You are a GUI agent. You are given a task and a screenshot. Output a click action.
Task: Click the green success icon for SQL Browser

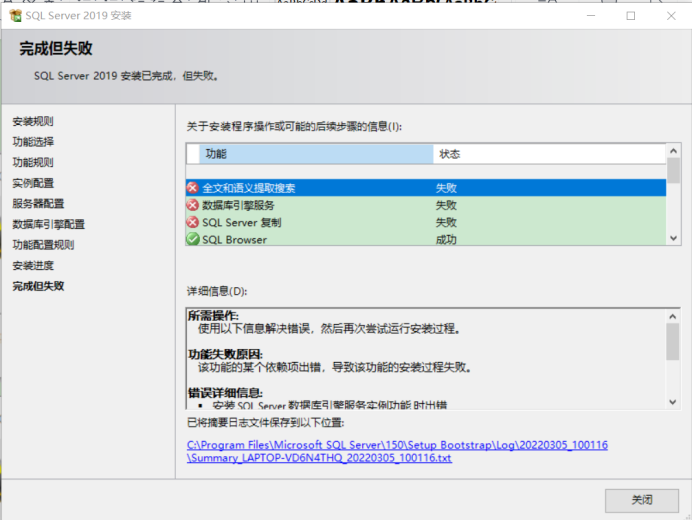pyautogui.click(x=192, y=239)
